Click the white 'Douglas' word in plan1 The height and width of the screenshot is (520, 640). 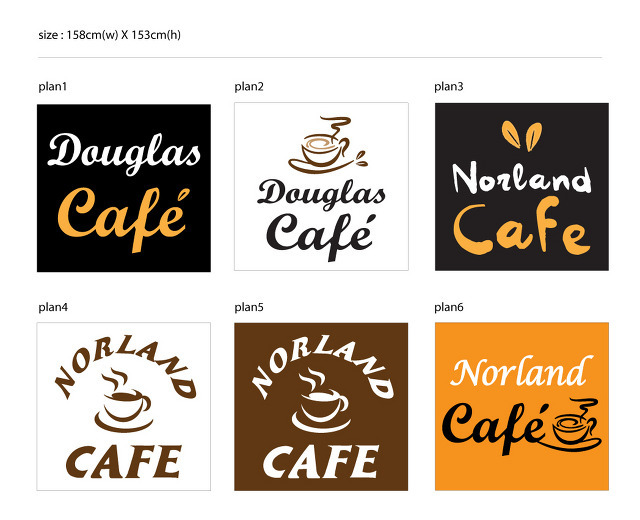[x=124, y=153]
